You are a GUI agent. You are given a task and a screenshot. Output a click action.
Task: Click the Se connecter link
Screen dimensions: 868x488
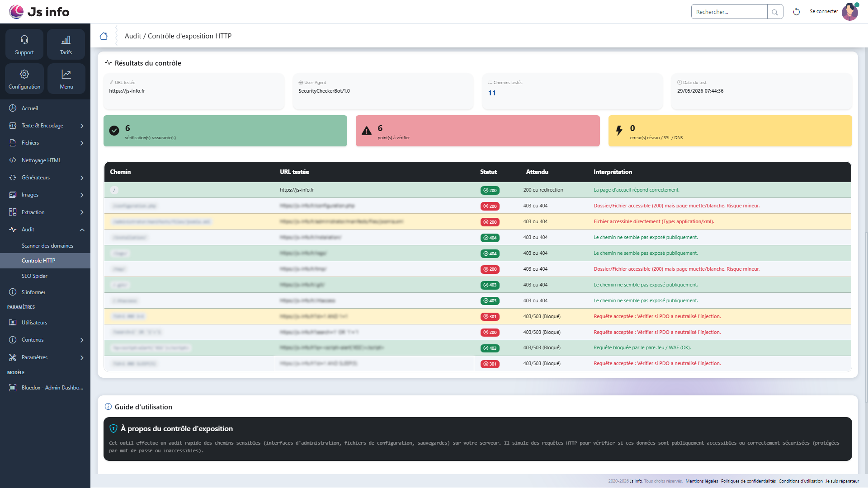point(824,12)
